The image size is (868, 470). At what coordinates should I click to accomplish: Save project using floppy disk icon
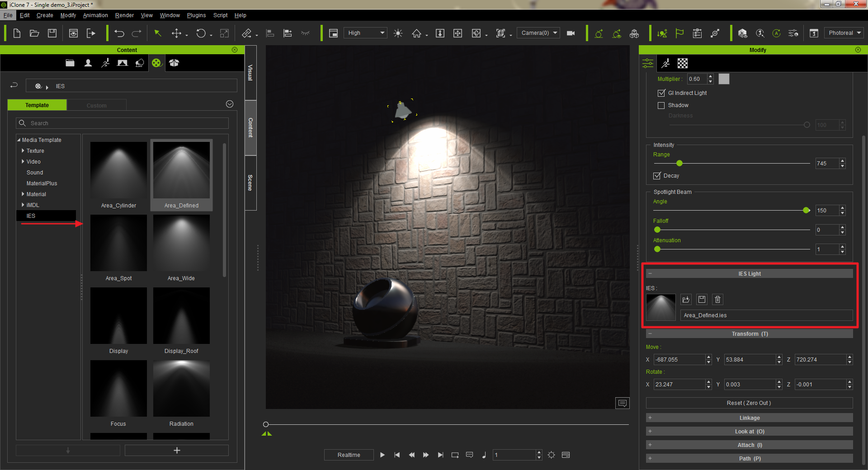click(52, 33)
